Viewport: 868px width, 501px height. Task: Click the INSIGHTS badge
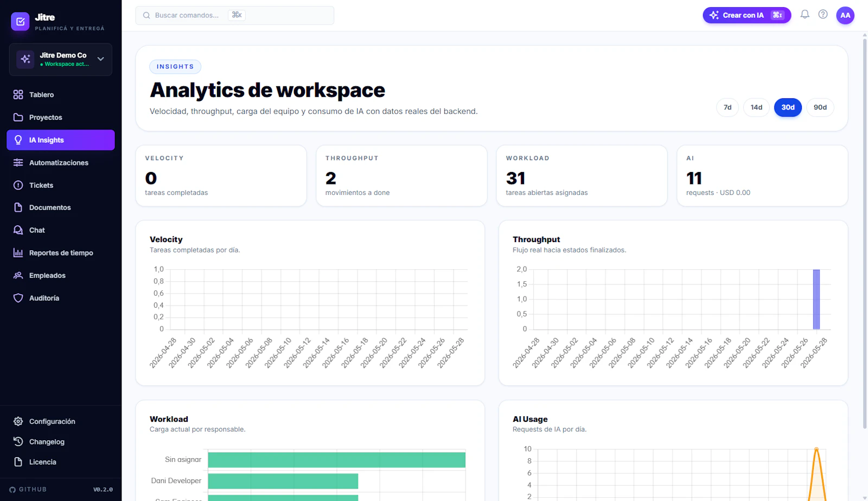click(x=175, y=67)
